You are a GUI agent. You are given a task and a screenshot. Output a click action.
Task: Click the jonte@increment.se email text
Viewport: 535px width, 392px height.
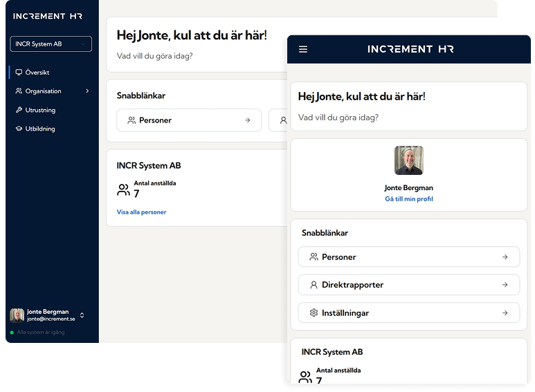tap(51, 319)
